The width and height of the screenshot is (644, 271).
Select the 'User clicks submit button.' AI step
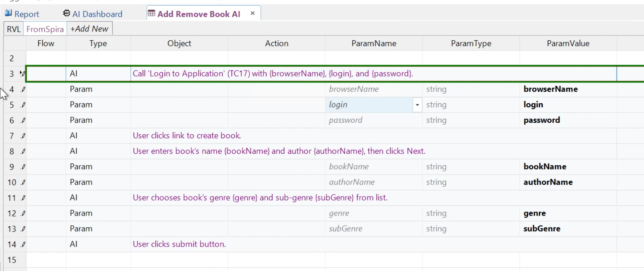coord(179,244)
